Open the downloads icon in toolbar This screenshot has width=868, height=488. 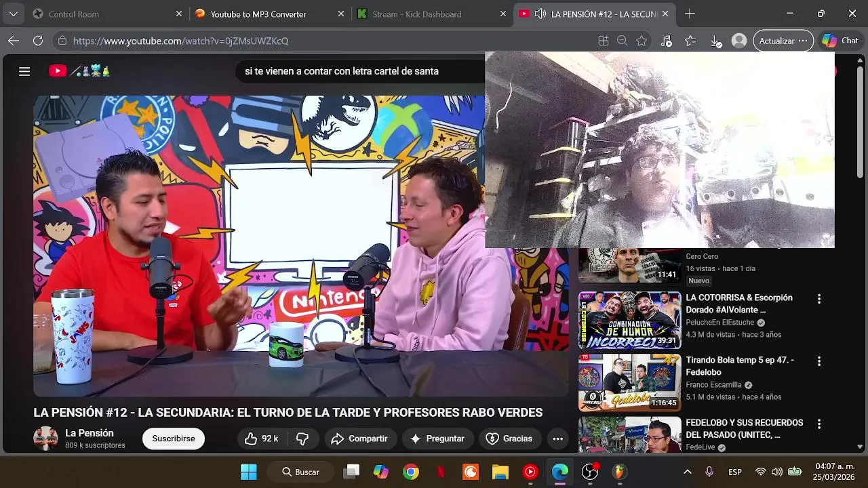click(x=715, y=41)
